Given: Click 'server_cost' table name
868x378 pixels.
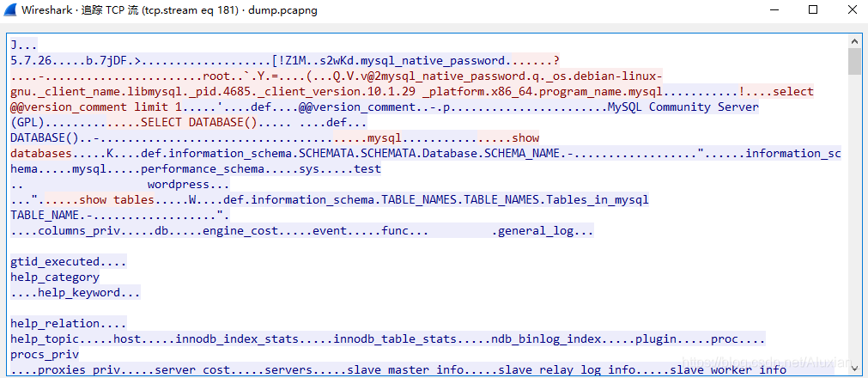Looking at the screenshot, I should coord(192,370).
